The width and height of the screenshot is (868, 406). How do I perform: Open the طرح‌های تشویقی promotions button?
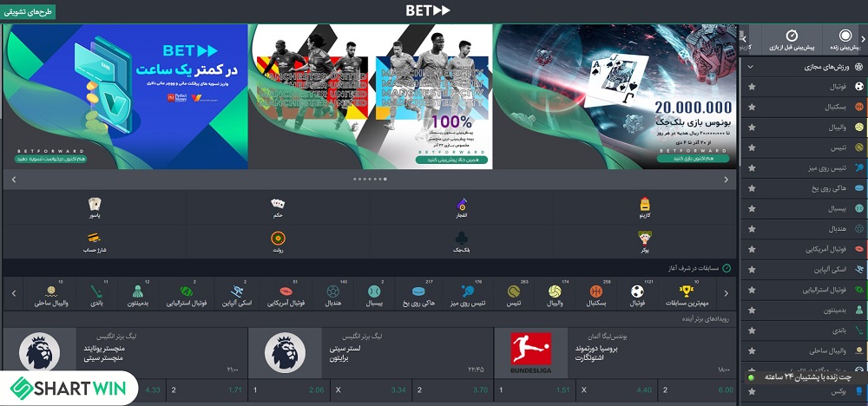[x=29, y=12]
